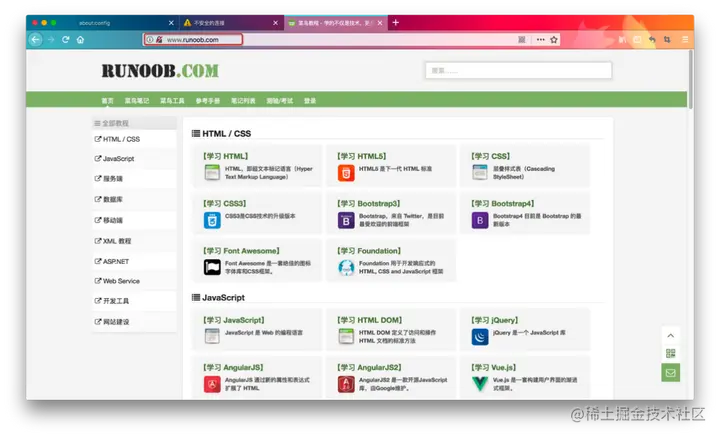Screen dimensions: 720x437
Task: Open the 【学习 jQuery】 card title
Action: pos(495,320)
